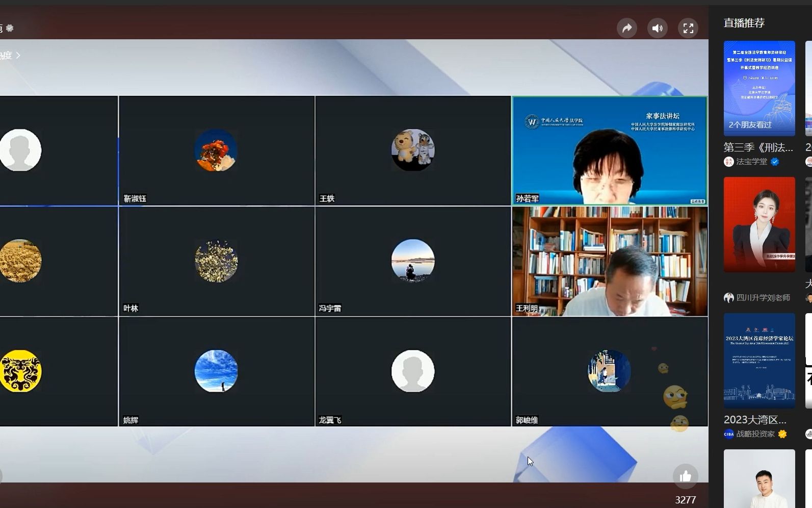Mute the livestream volume

click(657, 28)
